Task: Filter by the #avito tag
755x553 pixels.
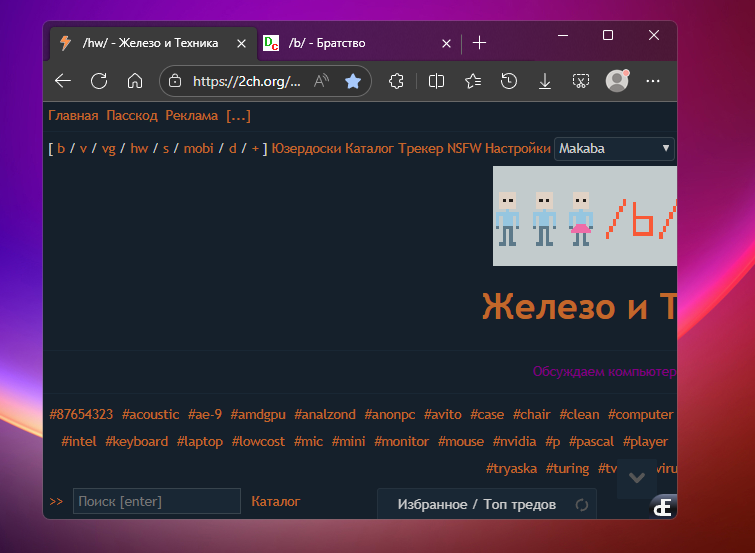Action: coord(443,414)
